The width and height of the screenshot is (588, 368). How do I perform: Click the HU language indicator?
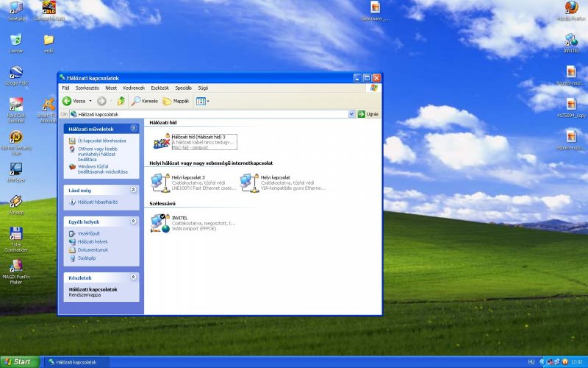point(531,362)
